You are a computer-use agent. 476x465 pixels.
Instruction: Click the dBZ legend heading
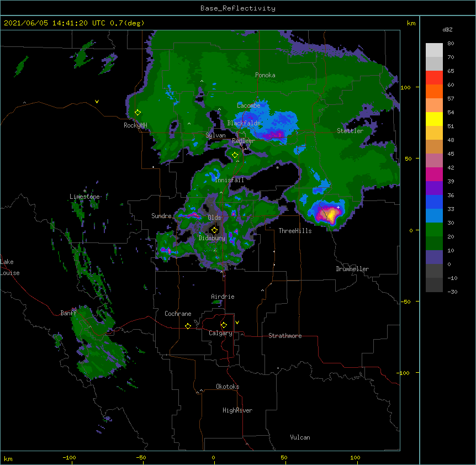[x=447, y=30]
